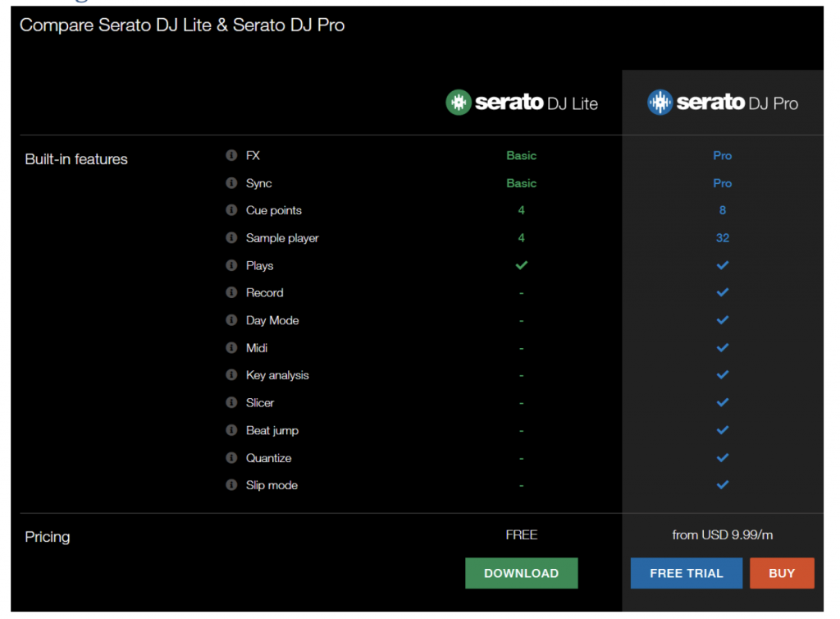Open the Cue points info tooltip
This screenshot has height=619, width=840.
[231, 210]
